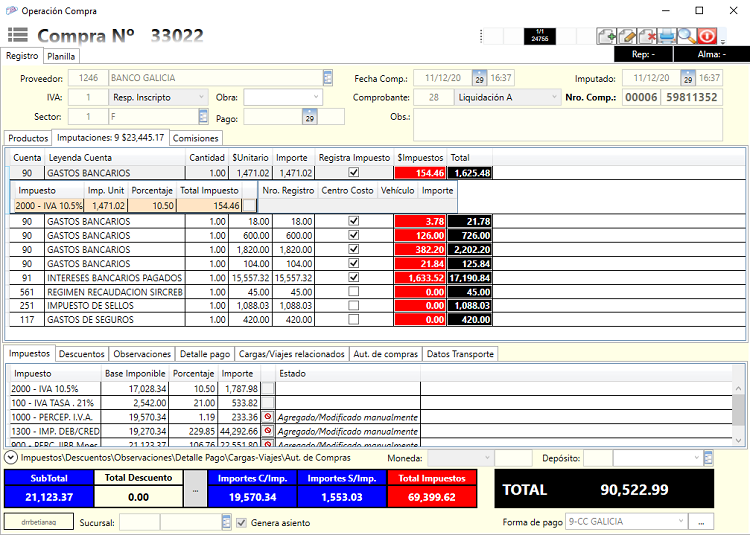Open the Datos Transporte tab

(460, 354)
